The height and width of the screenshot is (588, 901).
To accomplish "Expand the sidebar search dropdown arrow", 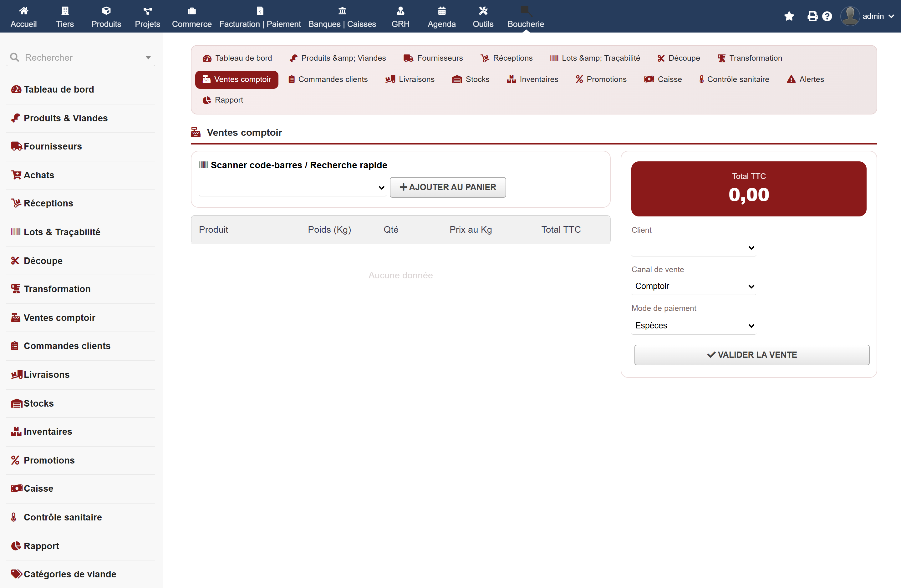I will (148, 58).
